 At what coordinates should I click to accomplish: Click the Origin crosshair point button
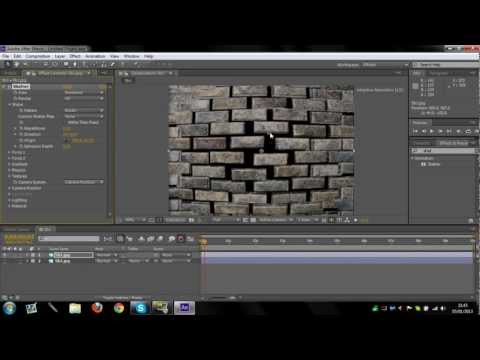(x=66, y=140)
